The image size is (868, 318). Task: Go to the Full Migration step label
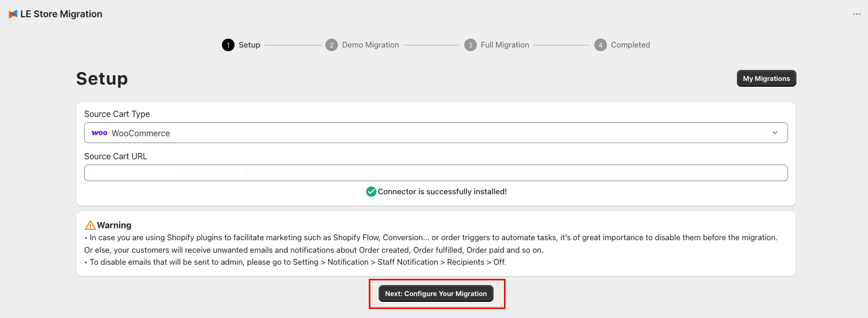[505, 45]
